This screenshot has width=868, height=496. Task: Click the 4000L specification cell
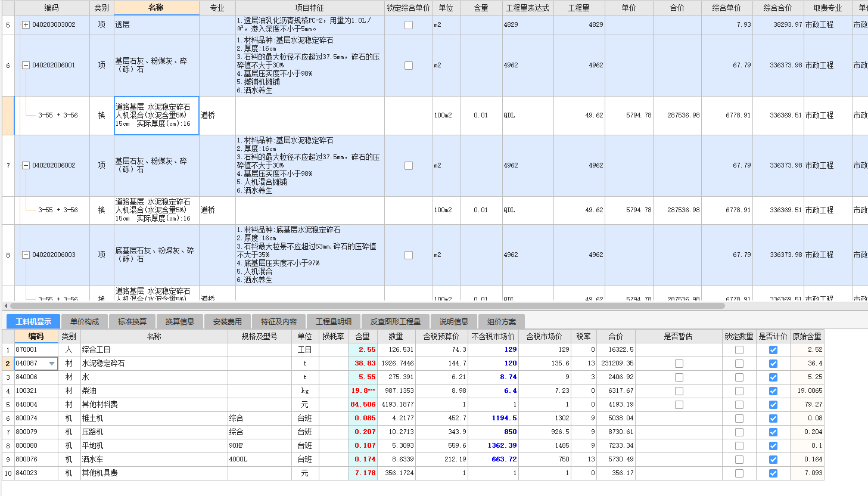[260, 460]
